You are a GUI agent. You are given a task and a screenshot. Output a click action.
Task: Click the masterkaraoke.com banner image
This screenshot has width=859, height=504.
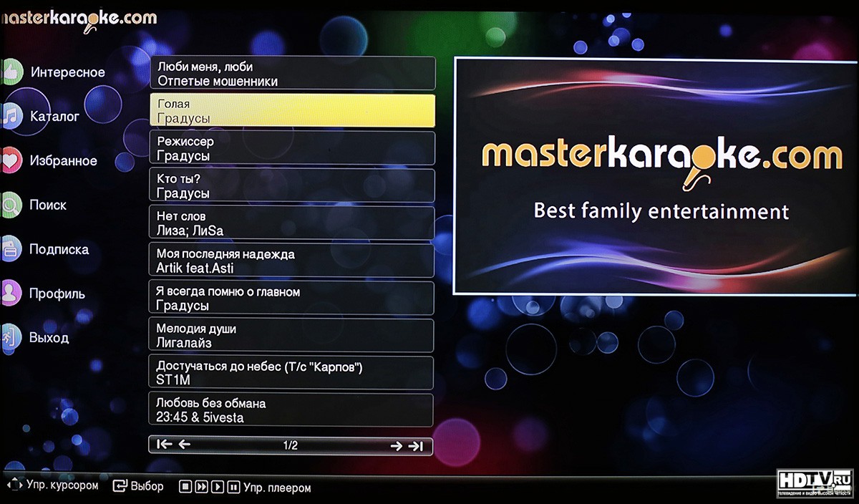click(655, 175)
